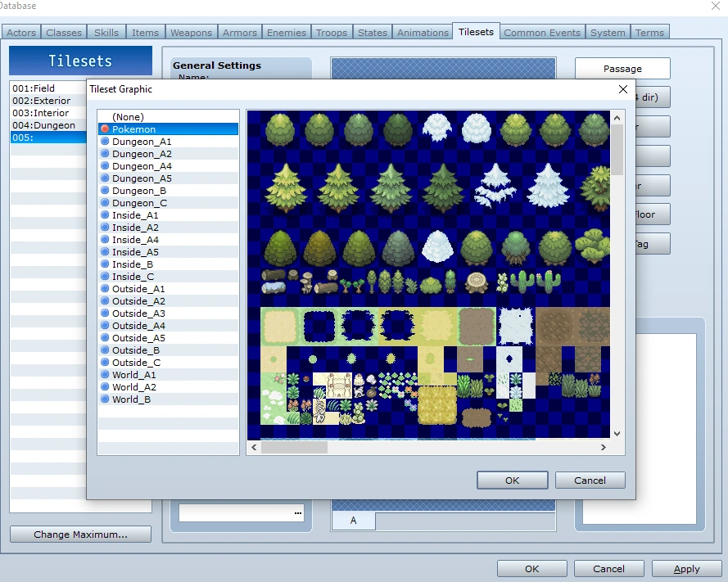Click the blue icon beside Dungeon_B

[105, 190]
